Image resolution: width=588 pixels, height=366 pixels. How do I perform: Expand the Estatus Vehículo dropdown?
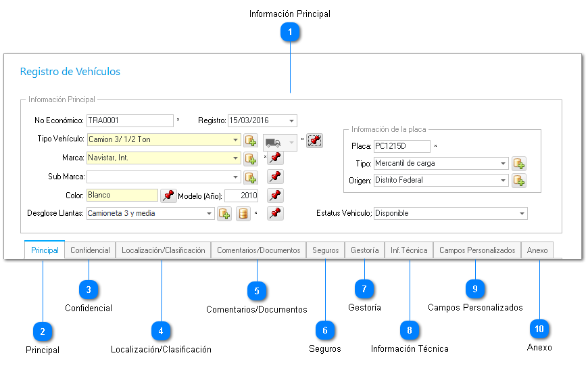pos(522,214)
